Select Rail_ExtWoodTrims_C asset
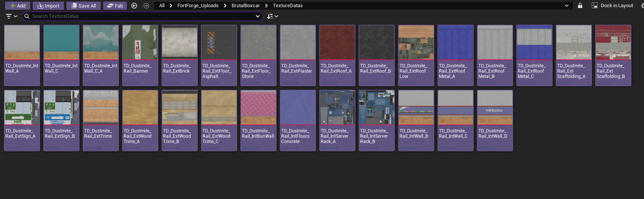 [219, 120]
